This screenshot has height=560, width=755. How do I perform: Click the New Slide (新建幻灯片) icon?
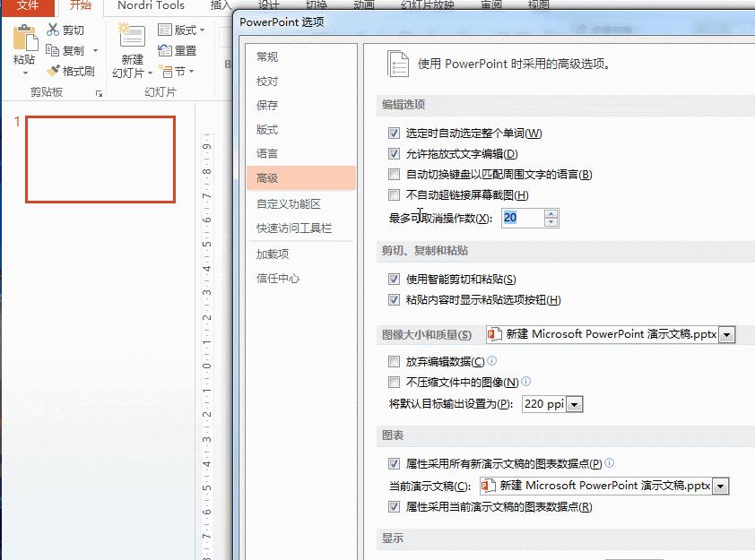pyautogui.click(x=132, y=38)
